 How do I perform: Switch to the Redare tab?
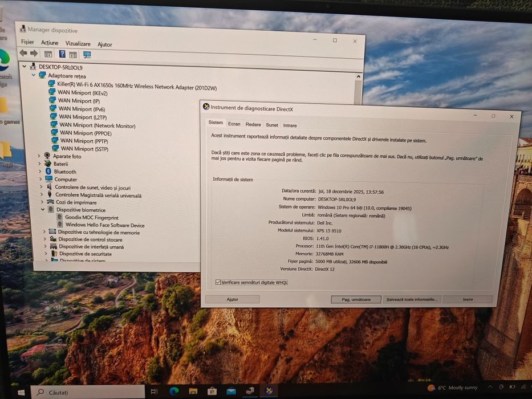point(253,124)
